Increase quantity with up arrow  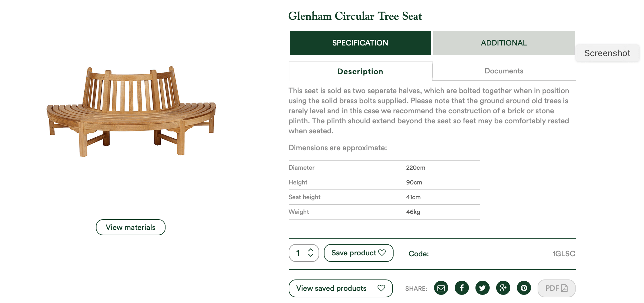coord(311,250)
